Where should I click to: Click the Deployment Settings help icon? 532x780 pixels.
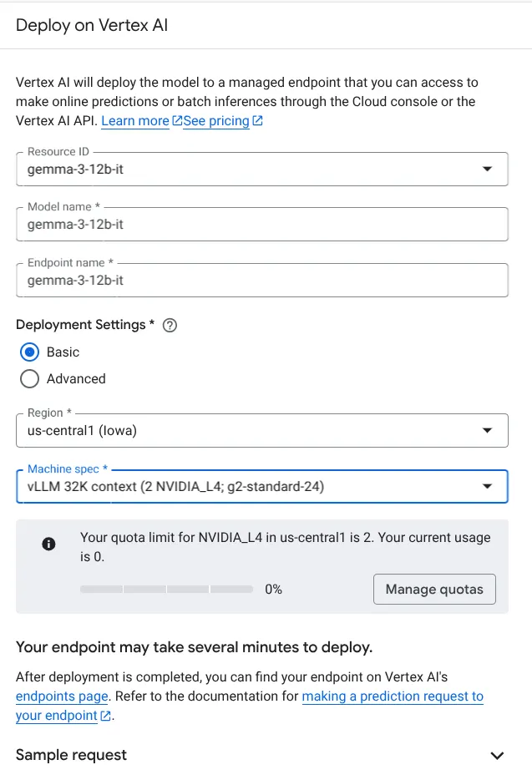(170, 326)
